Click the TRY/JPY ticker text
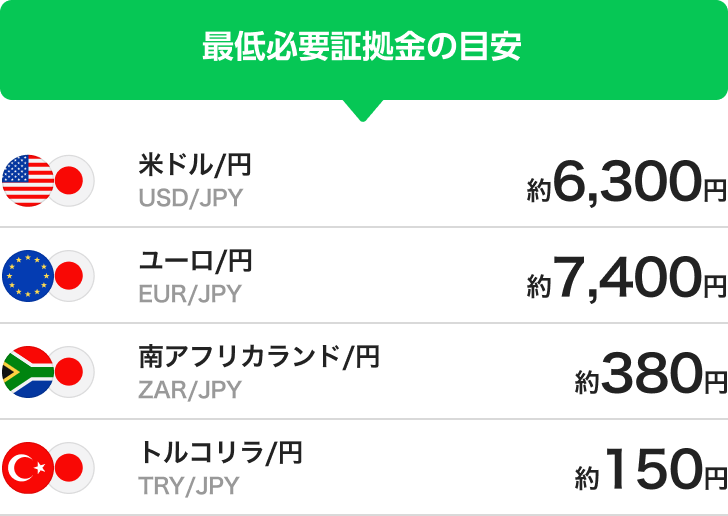 (189, 486)
